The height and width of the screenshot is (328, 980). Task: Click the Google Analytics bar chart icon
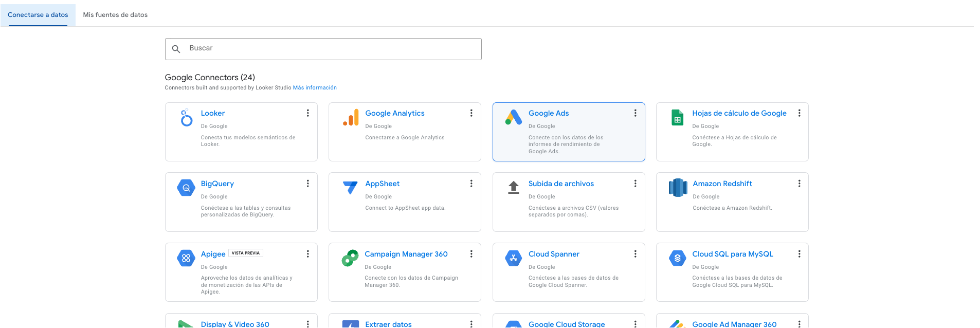351,118
